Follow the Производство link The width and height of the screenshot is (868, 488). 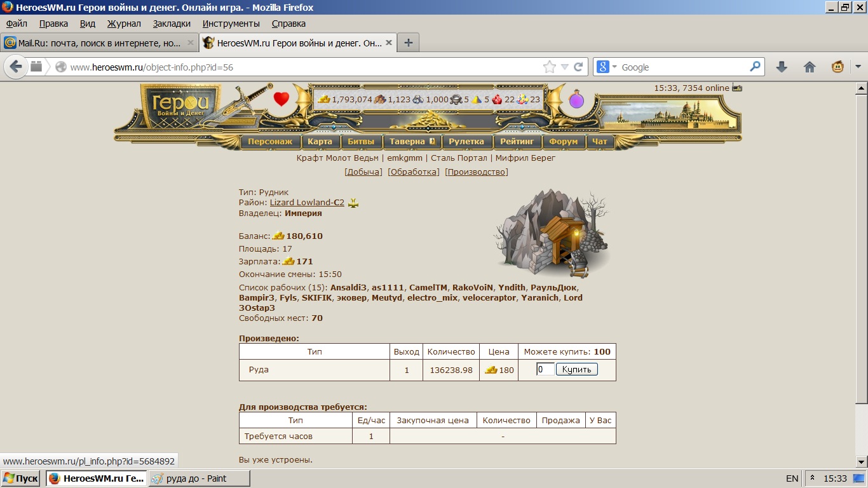point(477,172)
